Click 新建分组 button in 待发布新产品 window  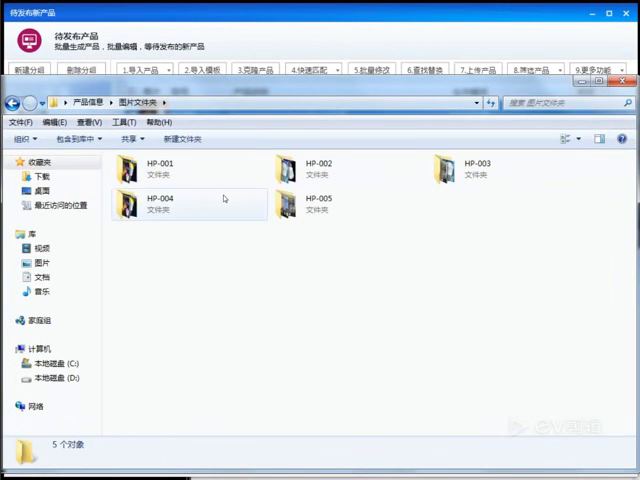29,70
